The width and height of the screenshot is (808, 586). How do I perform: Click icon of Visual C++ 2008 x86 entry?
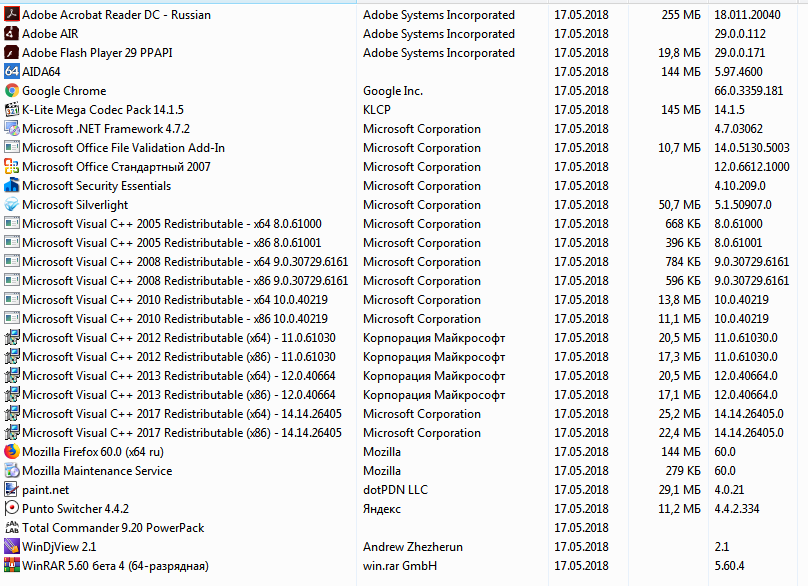11,280
